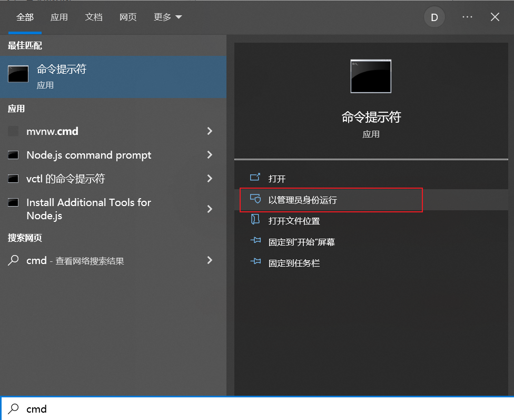Switch to the 应用 filter tab

coord(59,17)
